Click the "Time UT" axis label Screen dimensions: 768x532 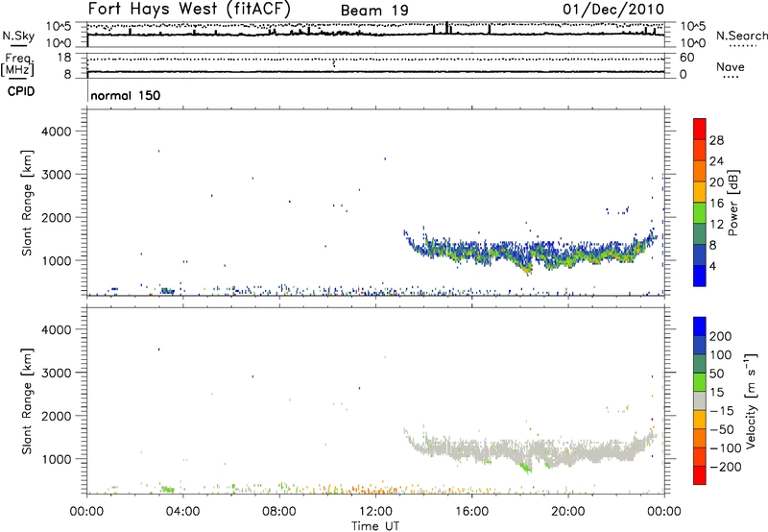click(375, 526)
